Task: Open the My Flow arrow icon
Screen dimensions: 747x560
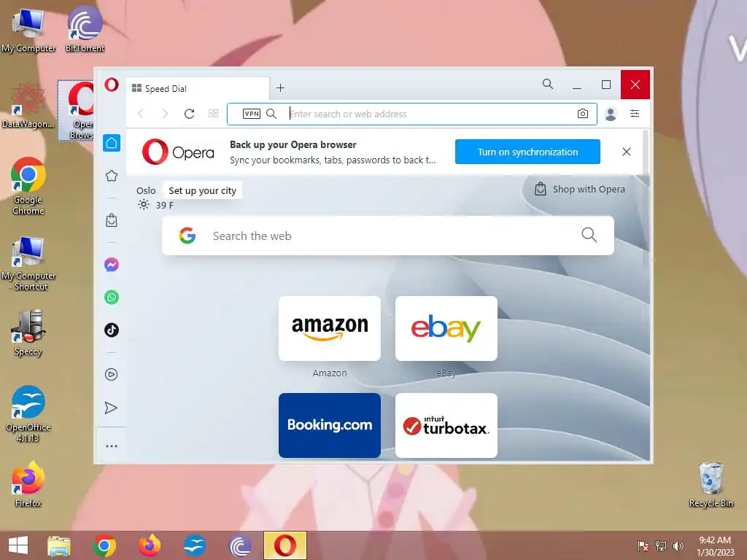Action: point(111,408)
